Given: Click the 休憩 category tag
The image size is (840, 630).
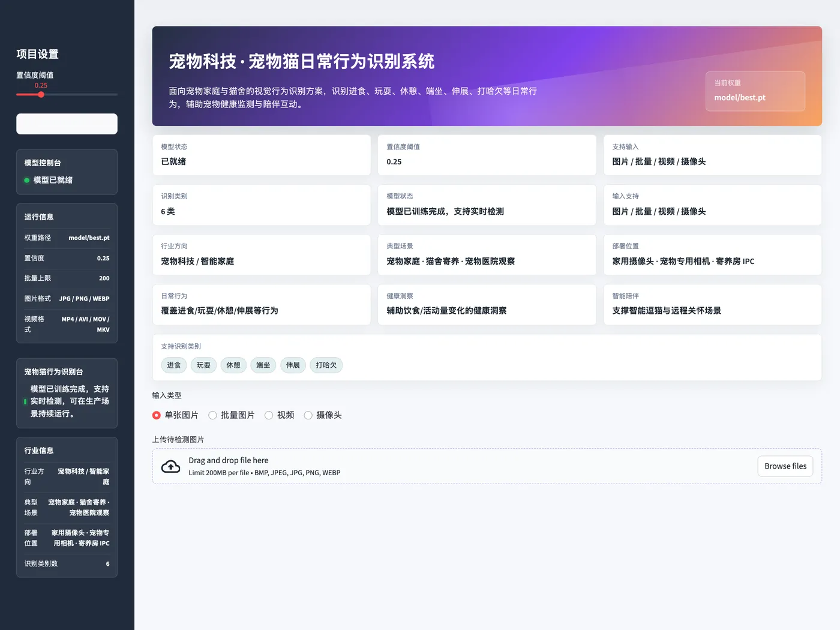Looking at the screenshot, I should 233,365.
